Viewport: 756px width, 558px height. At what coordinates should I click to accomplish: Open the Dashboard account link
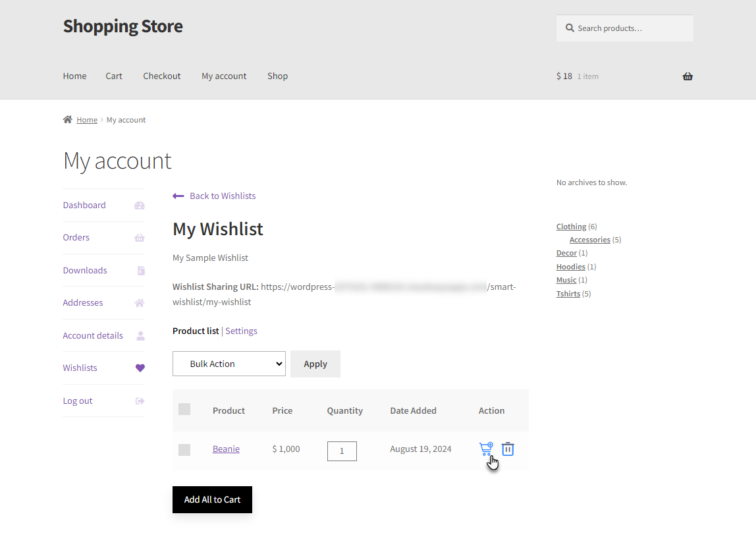84,205
